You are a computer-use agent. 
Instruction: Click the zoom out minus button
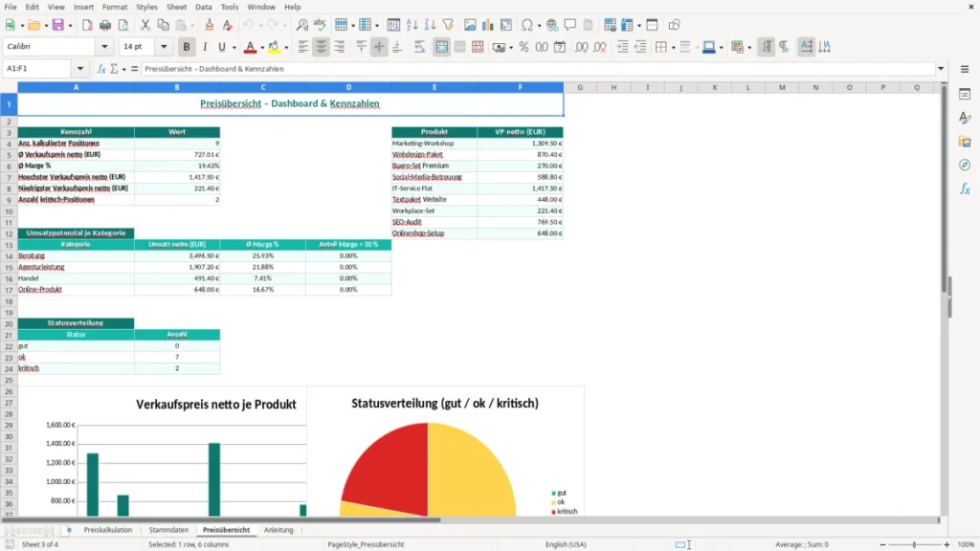882,544
